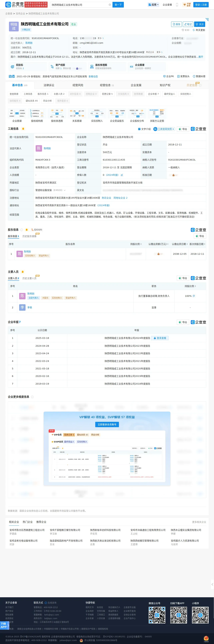Screen dimensions: 214x644
Task: Open the 股权穿透图 card
Action: [x=107, y=66]
